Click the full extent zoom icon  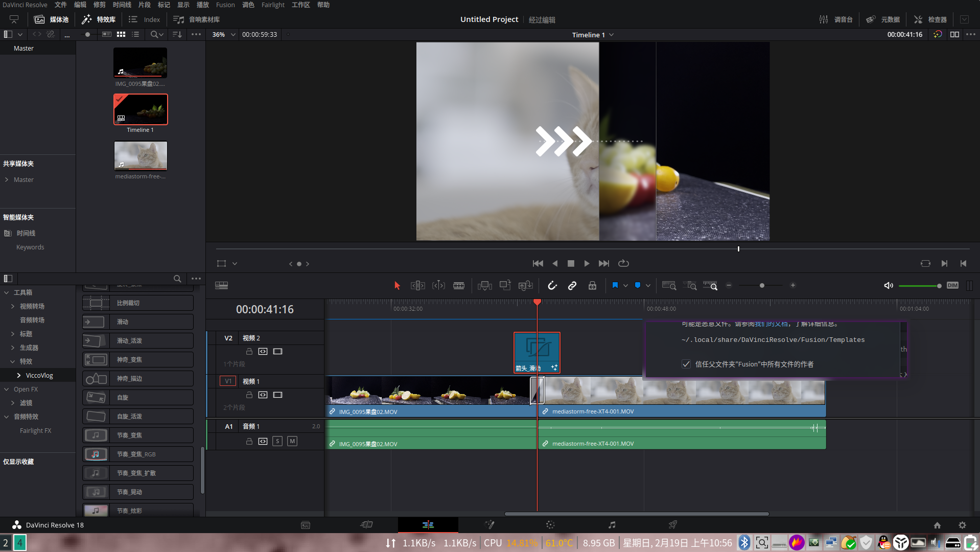pyautogui.click(x=669, y=286)
